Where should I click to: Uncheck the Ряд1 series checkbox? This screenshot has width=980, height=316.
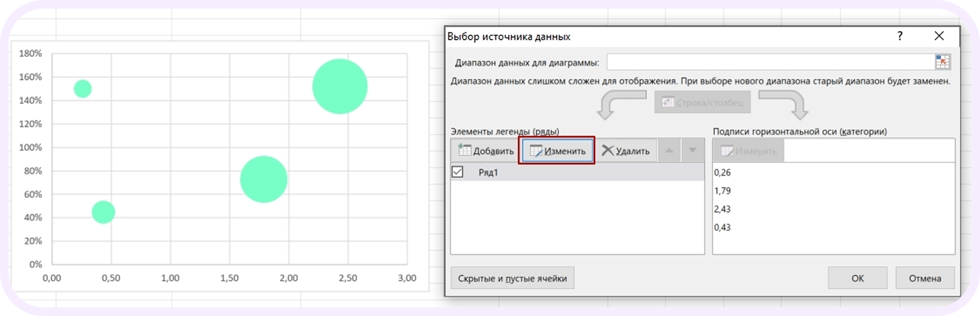coord(458,172)
